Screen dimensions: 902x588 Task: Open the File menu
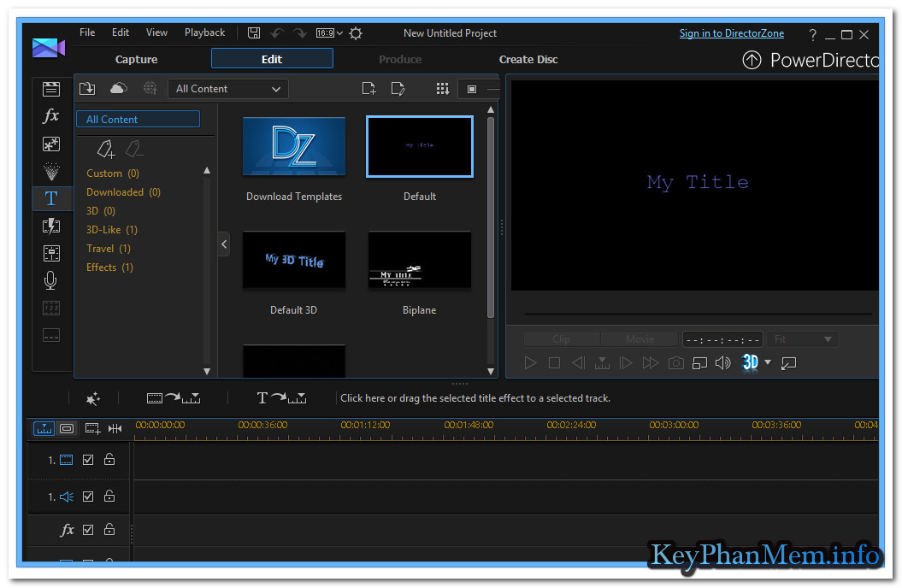tap(87, 32)
